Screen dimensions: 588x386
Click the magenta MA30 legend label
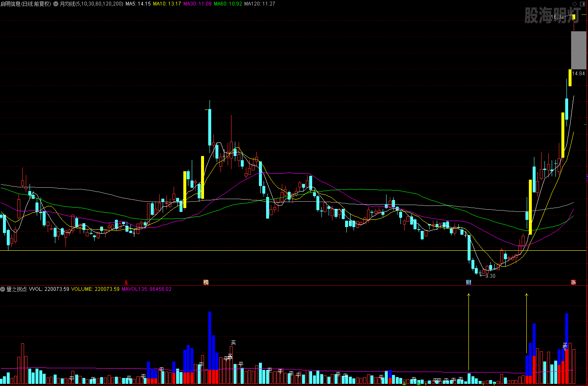click(197, 4)
